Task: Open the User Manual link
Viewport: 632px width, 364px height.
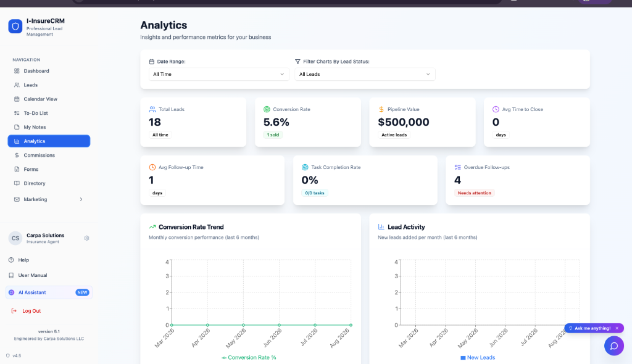Action: [33, 275]
